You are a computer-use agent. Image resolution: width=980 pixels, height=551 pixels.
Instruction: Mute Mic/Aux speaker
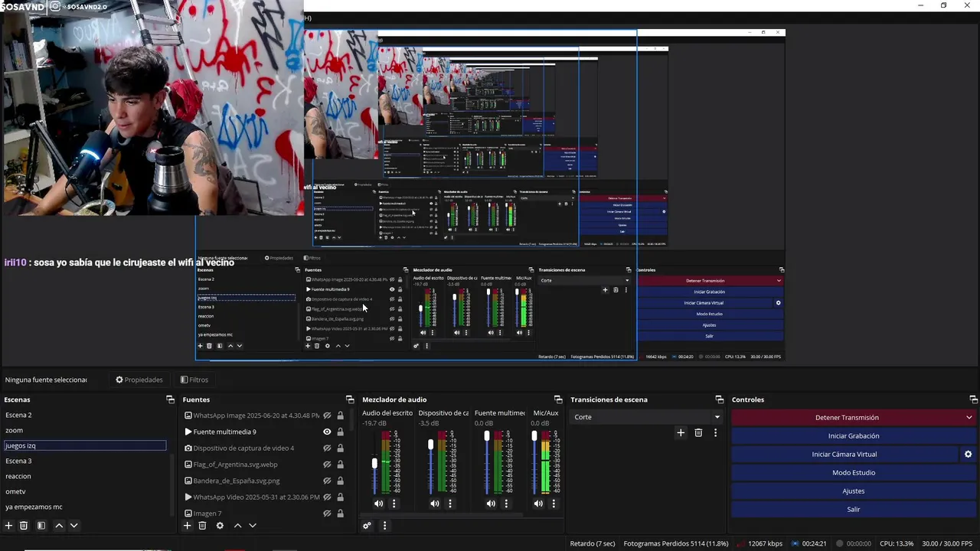point(538,504)
